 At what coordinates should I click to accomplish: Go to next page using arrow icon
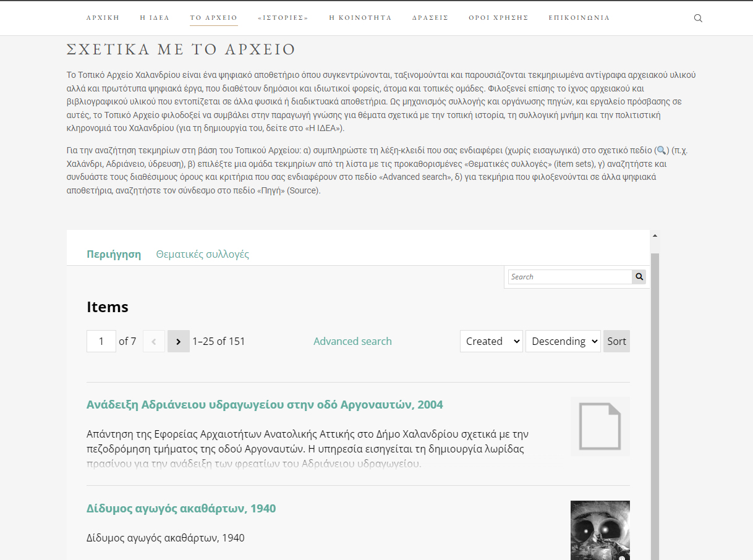tap(178, 341)
